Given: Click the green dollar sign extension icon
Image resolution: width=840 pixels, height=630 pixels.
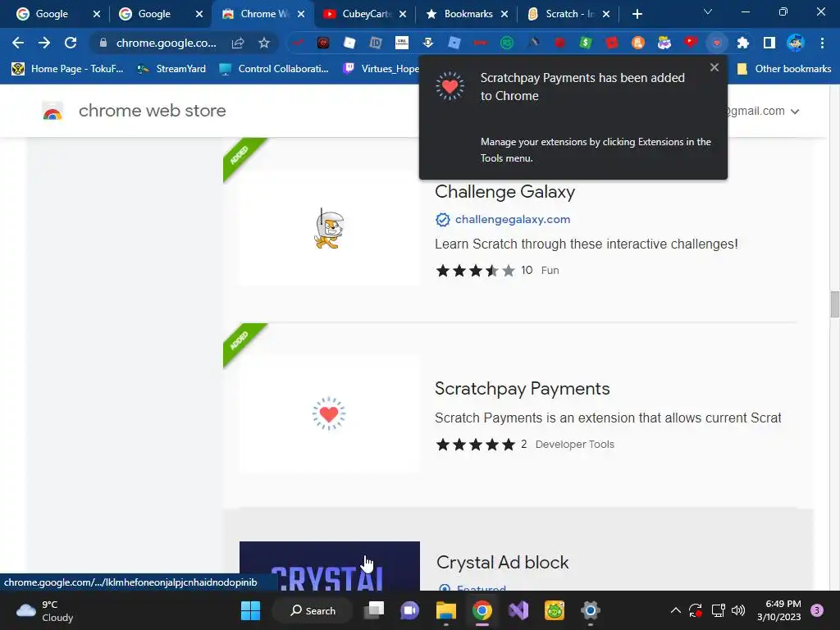Looking at the screenshot, I should point(586,43).
